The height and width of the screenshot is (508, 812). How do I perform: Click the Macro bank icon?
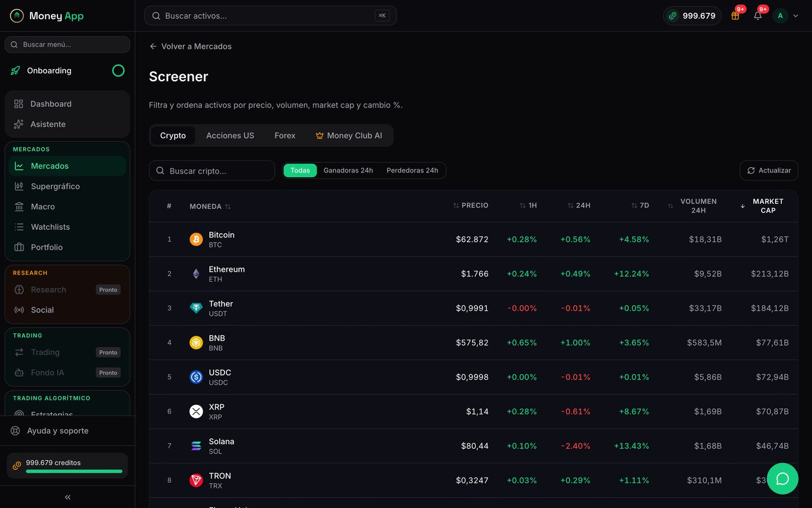(19, 207)
